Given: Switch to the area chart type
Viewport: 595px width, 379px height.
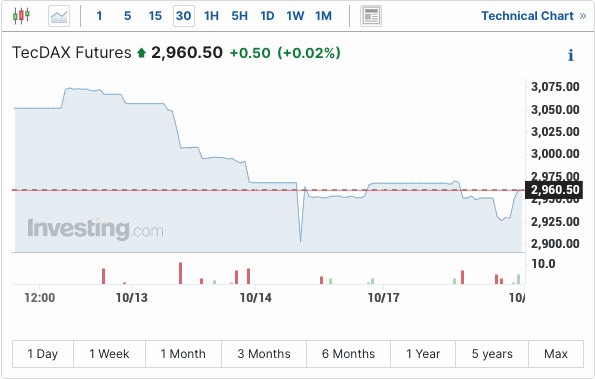Looking at the screenshot, I should point(59,16).
